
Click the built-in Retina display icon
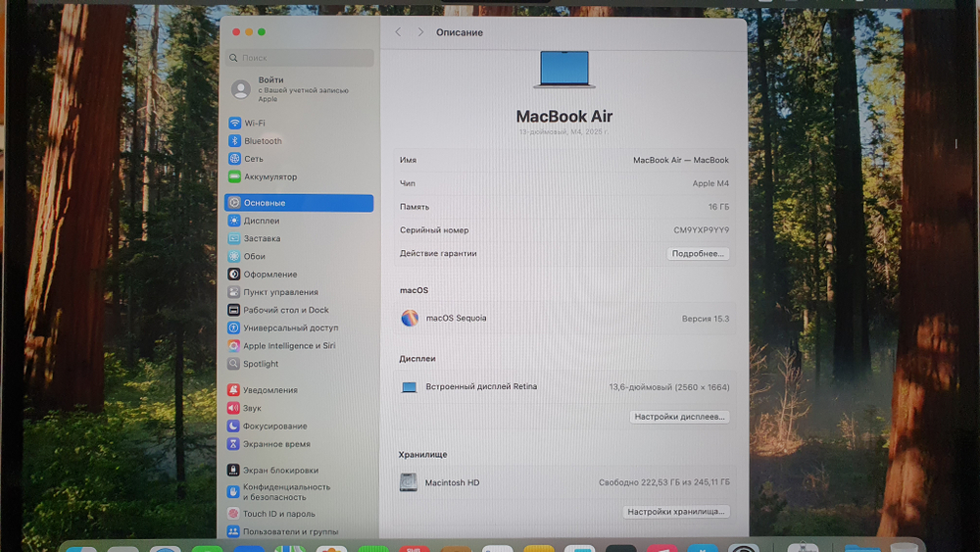409,387
